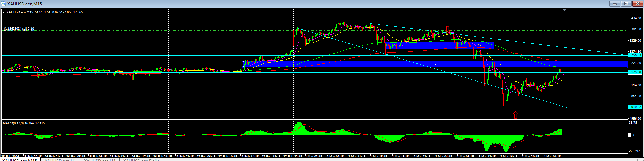Select the white dot on the blue rectangle zone
The width and height of the screenshot is (644, 161).
pyautogui.click(x=436, y=64)
